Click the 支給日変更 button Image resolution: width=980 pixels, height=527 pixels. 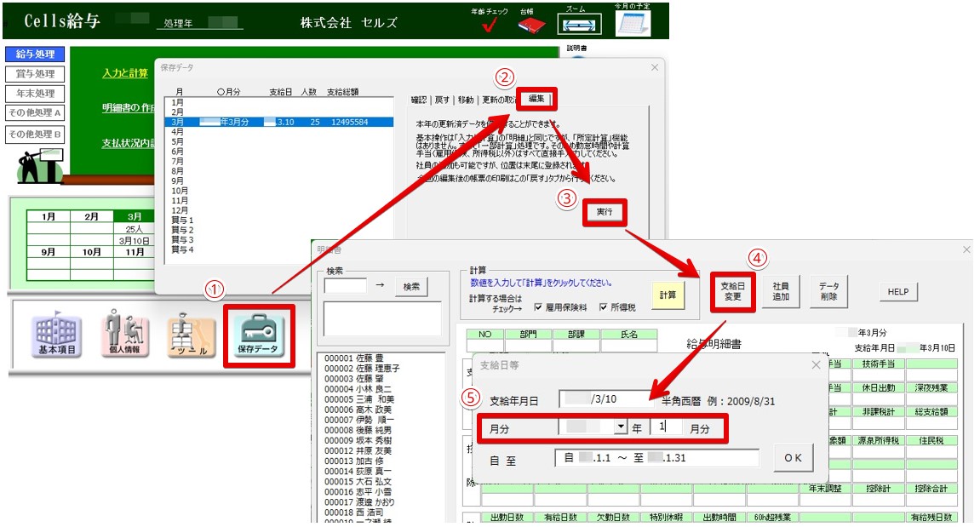coord(732,291)
